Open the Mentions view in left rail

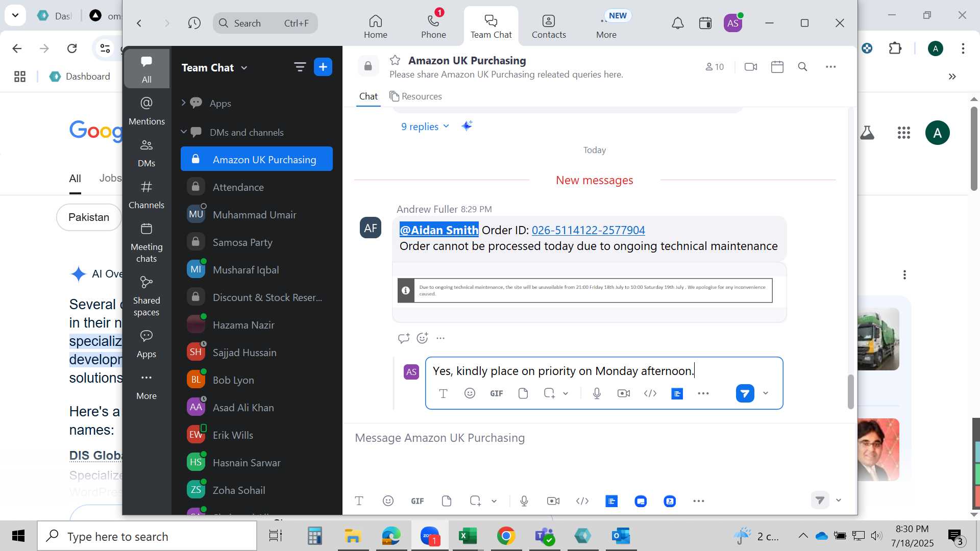point(146,111)
